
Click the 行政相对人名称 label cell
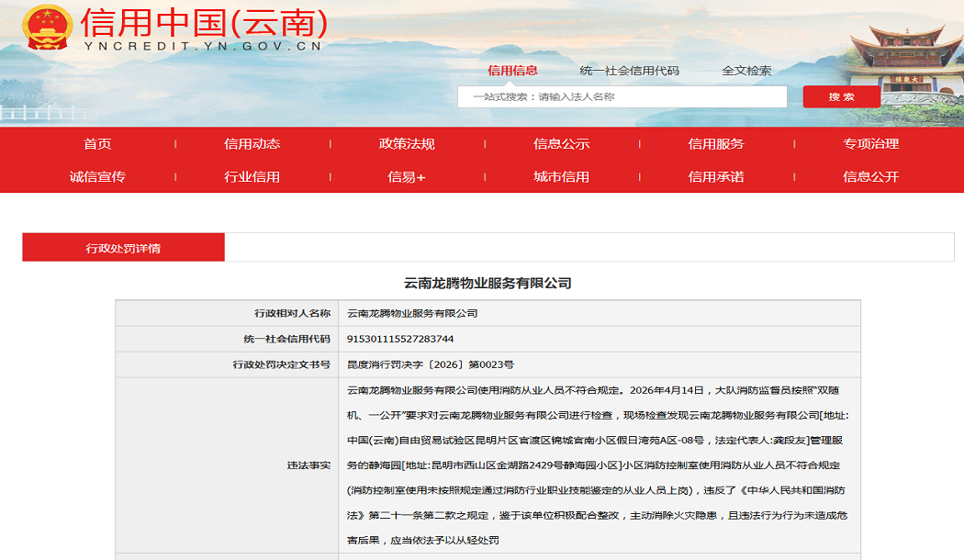point(227,313)
